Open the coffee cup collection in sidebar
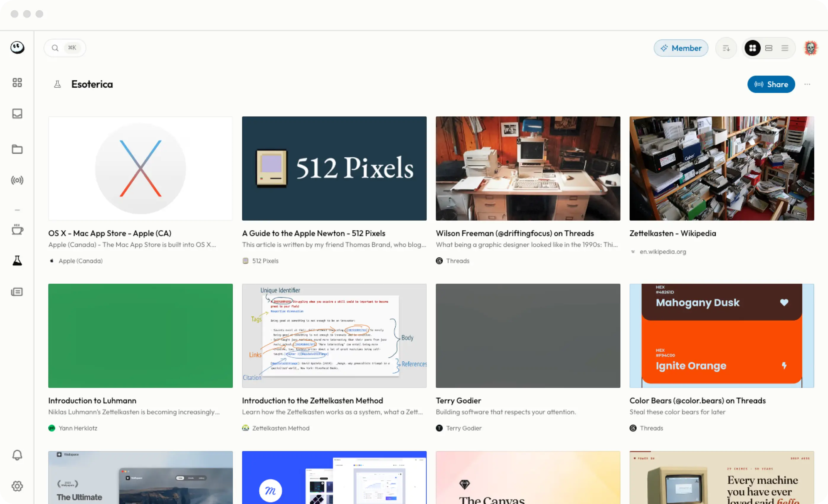The width and height of the screenshot is (828, 504). [x=17, y=229]
